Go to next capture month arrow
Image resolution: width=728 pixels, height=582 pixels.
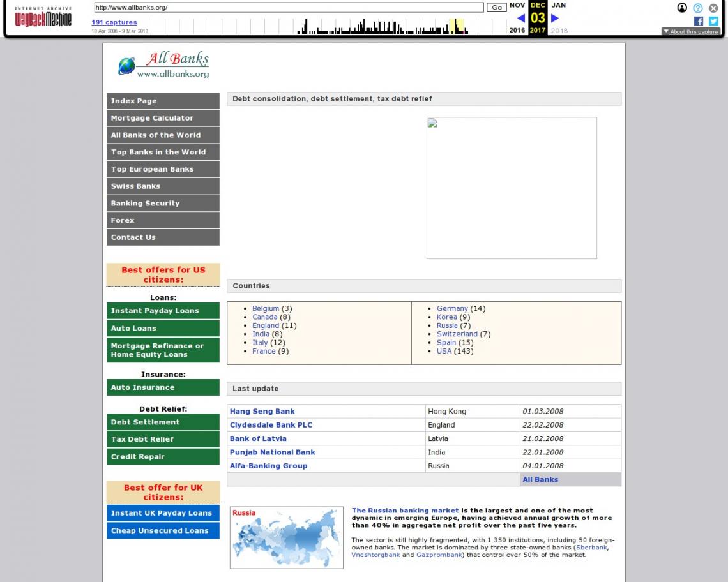coord(555,18)
